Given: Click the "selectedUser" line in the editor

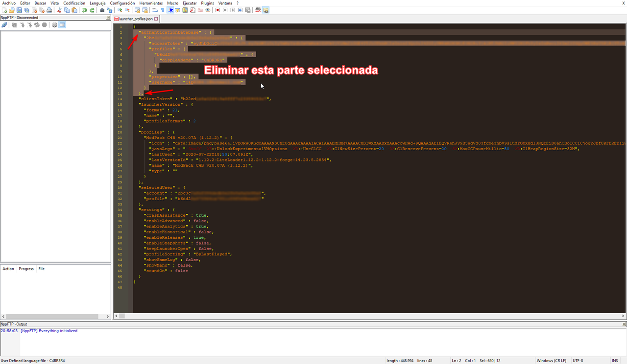Looking at the screenshot, I should (x=163, y=187).
